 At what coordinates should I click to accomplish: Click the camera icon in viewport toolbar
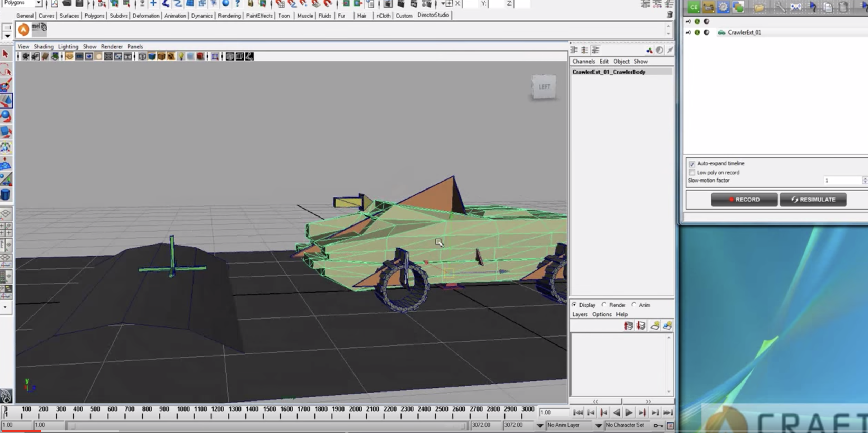[x=26, y=56]
